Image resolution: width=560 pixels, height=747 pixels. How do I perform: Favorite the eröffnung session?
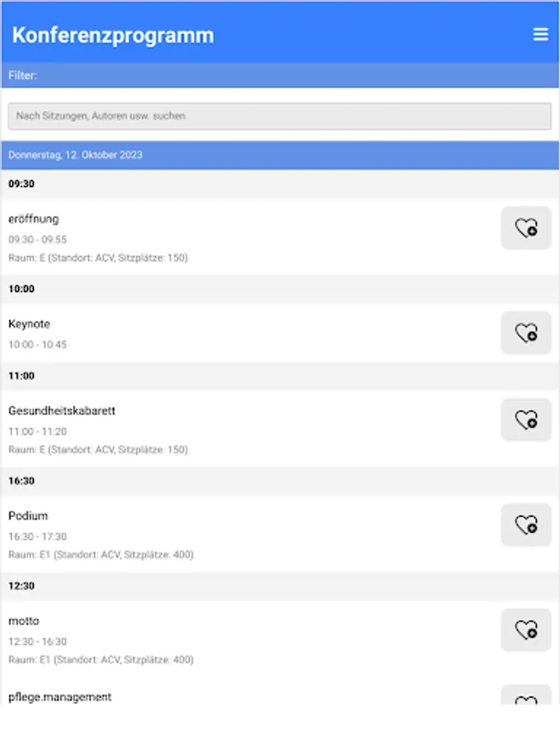(x=526, y=228)
